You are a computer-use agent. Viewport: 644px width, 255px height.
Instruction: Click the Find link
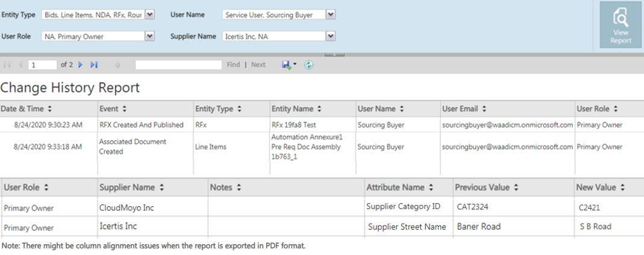click(233, 65)
